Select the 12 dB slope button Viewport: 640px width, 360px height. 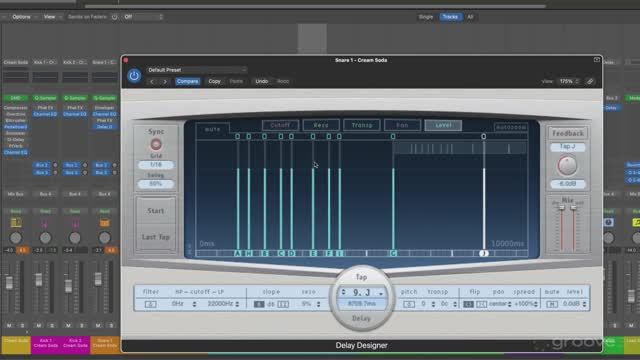[283, 304]
